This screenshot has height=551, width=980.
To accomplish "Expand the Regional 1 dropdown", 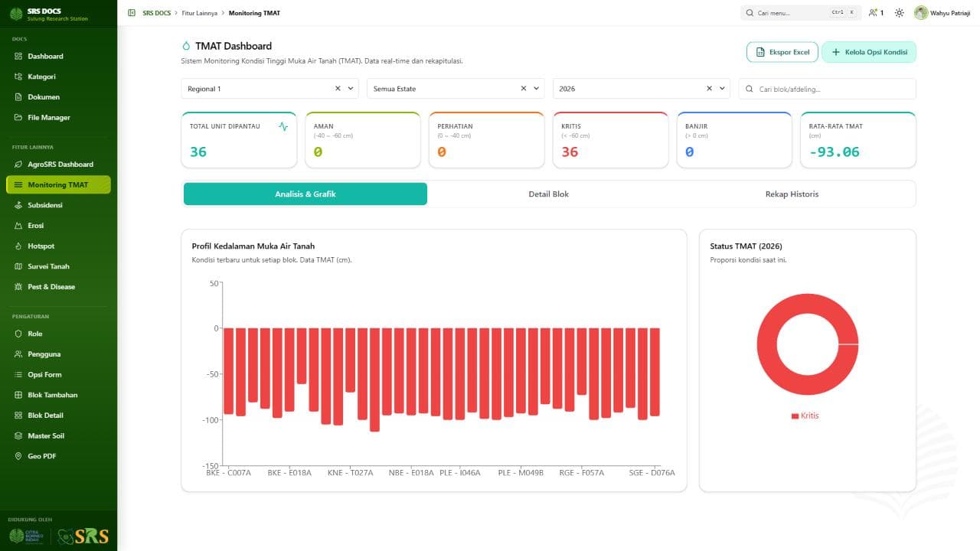I will tap(351, 89).
